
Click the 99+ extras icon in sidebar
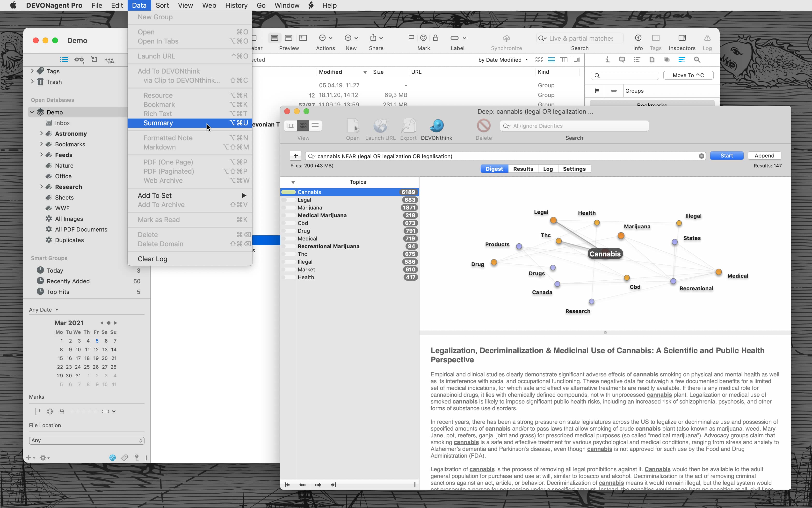pos(109,60)
